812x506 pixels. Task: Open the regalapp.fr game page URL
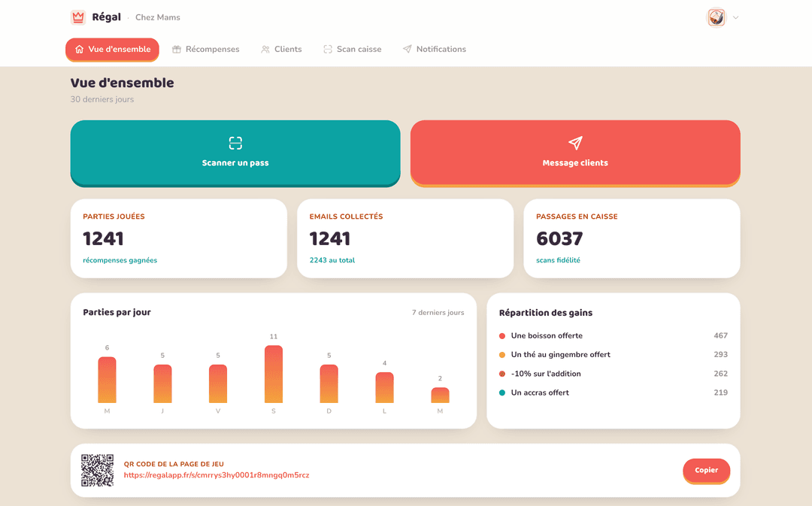click(x=217, y=475)
